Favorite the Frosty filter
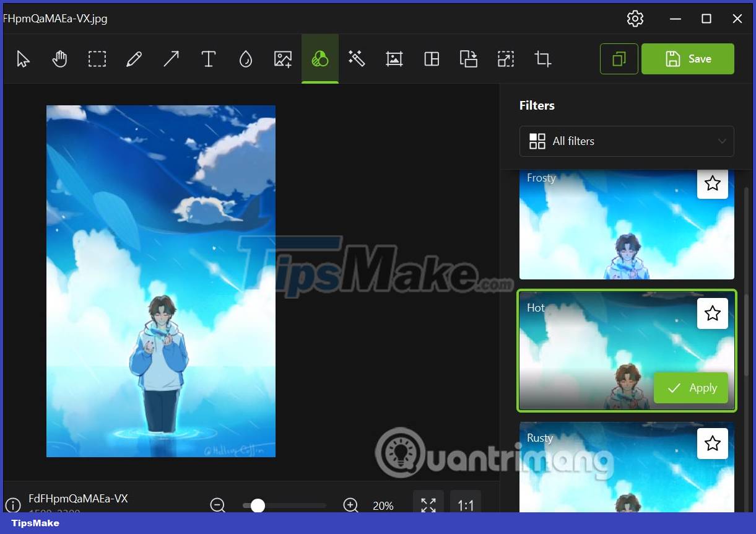 coord(712,183)
